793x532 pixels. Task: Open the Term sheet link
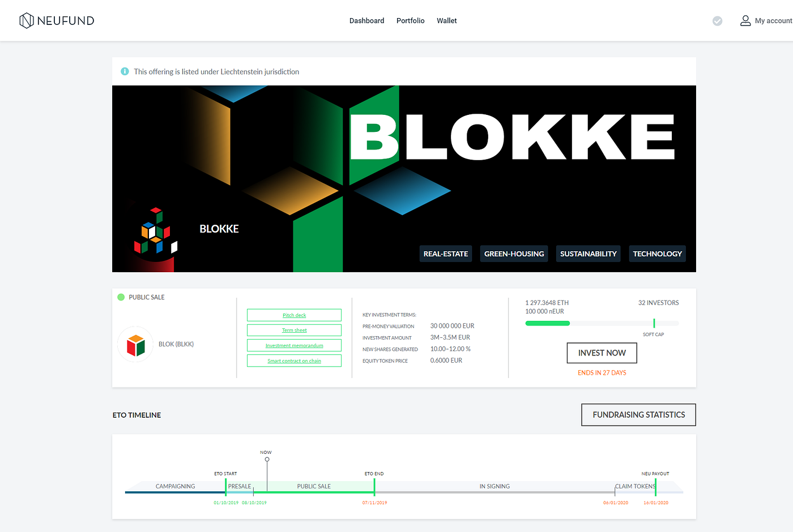[x=294, y=330]
